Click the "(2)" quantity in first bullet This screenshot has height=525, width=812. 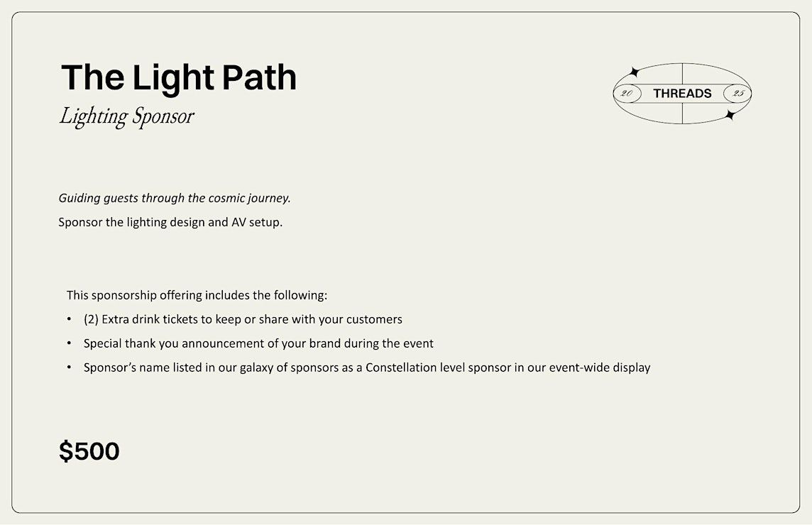click(x=91, y=319)
